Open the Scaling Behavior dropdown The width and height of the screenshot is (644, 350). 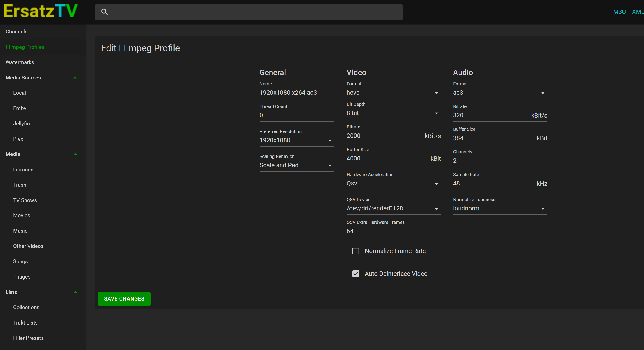(297, 165)
